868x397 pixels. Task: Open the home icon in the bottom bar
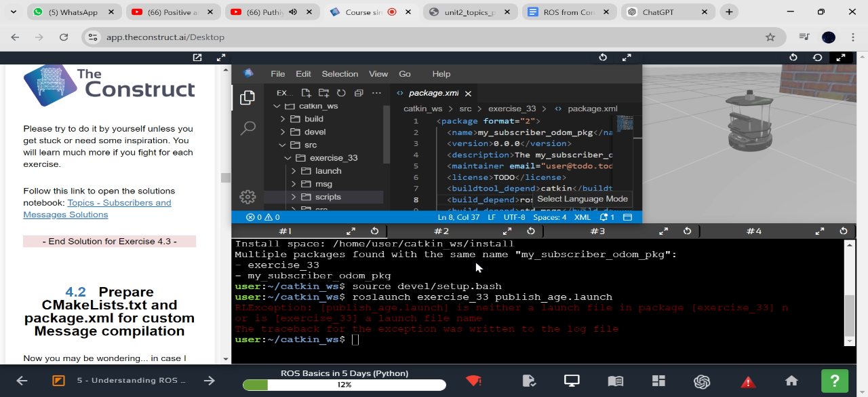[791, 381]
